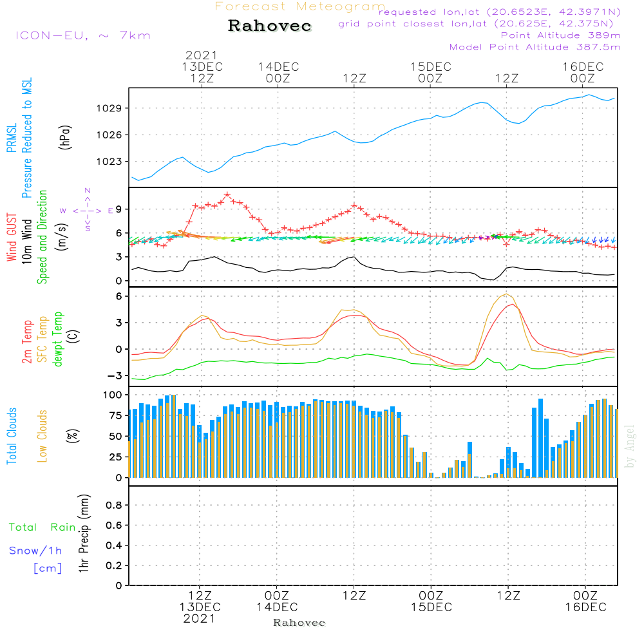Viewport: 644px width, 644px height.
Task: Click the highest red wind gust marker
Action: pos(227,194)
